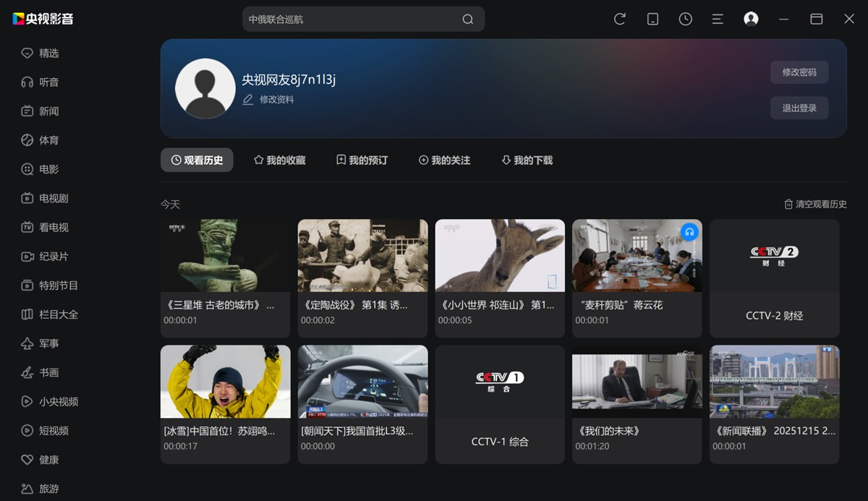Switch to the 我的收藏 tab
The height and width of the screenshot is (501, 868).
coord(281,160)
